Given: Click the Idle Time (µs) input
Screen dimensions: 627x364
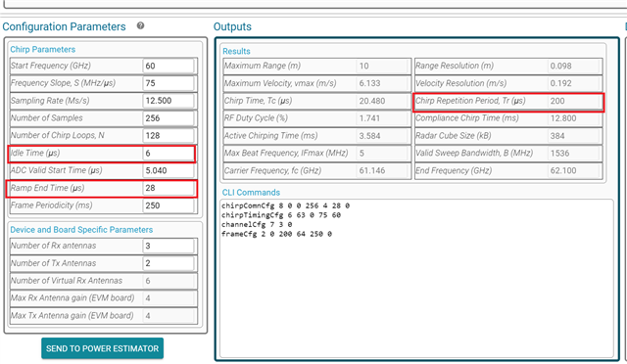Looking at the screenshot, I should (169, 153).
